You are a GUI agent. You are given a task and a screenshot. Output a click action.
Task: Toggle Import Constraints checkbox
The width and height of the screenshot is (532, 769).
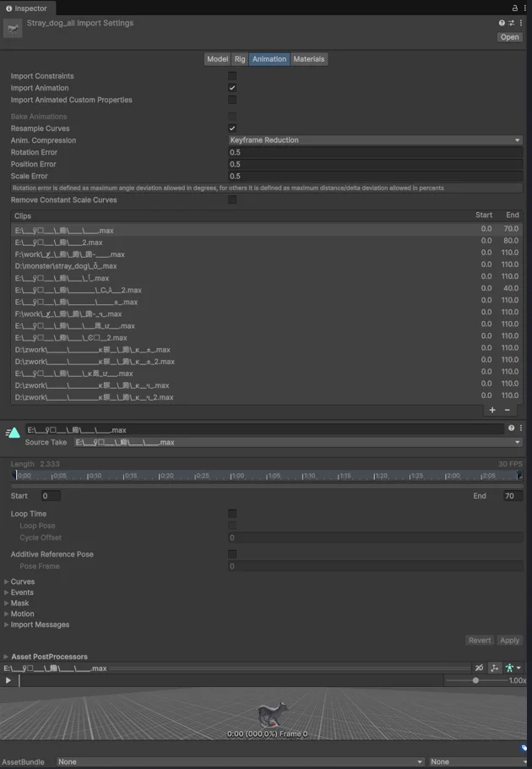pyautogui.click(x=232, y=76)
